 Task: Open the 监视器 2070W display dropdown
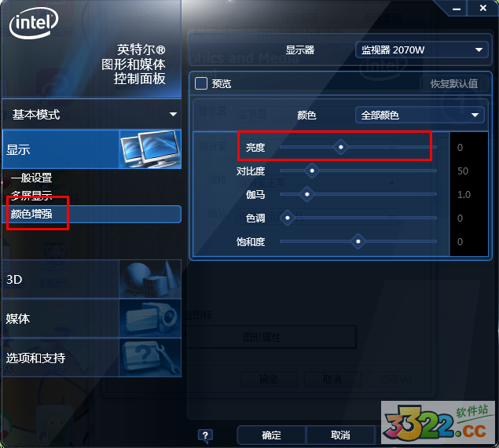point(422,50)
